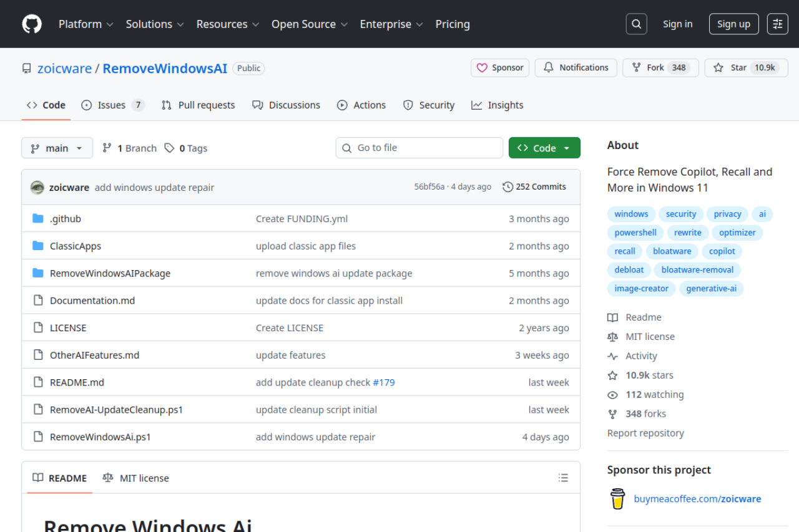
Task: Click the 252 Commits history icon
Action: click(x=508, y=187)
